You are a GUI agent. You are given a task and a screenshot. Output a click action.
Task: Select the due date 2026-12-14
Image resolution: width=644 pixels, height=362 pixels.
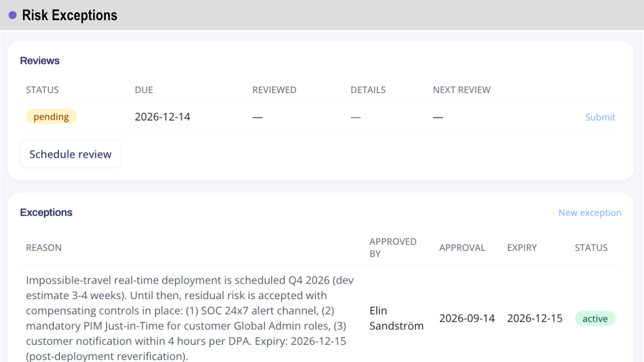[163, 117]
